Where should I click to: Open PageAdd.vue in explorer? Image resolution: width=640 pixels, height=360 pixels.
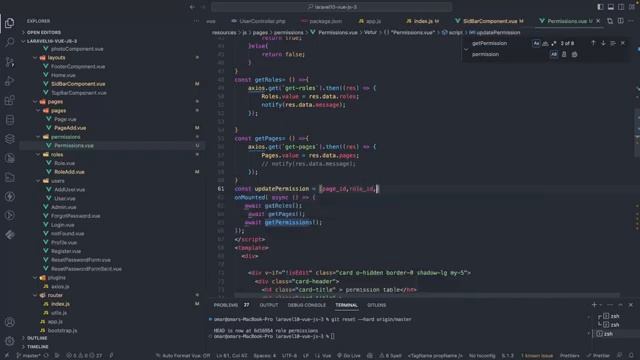(70, 128)
